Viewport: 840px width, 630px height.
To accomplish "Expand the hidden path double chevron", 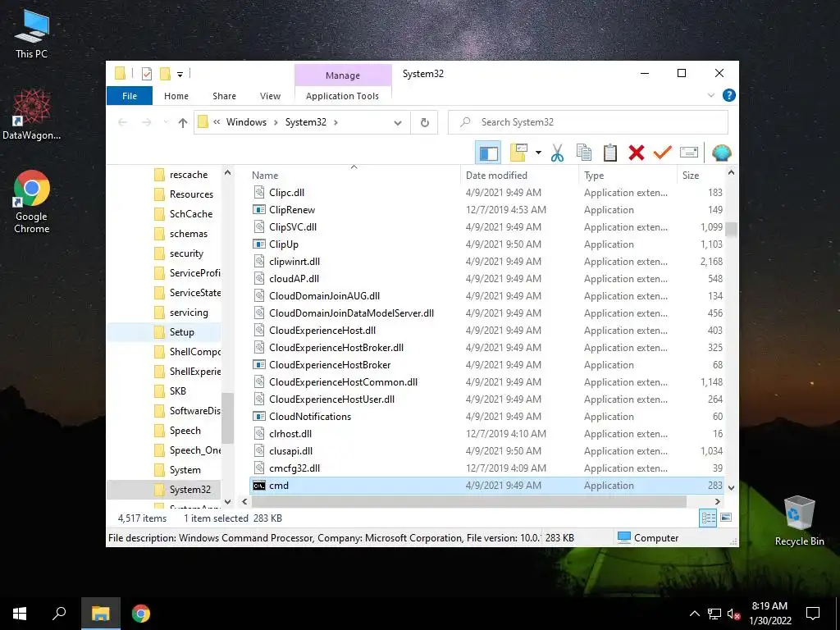I will (217, 122).
